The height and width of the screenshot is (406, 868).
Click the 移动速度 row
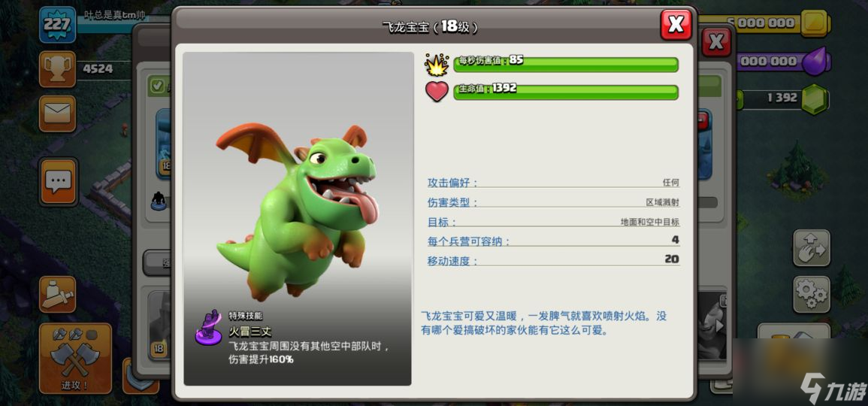click(x=553, y=260)
